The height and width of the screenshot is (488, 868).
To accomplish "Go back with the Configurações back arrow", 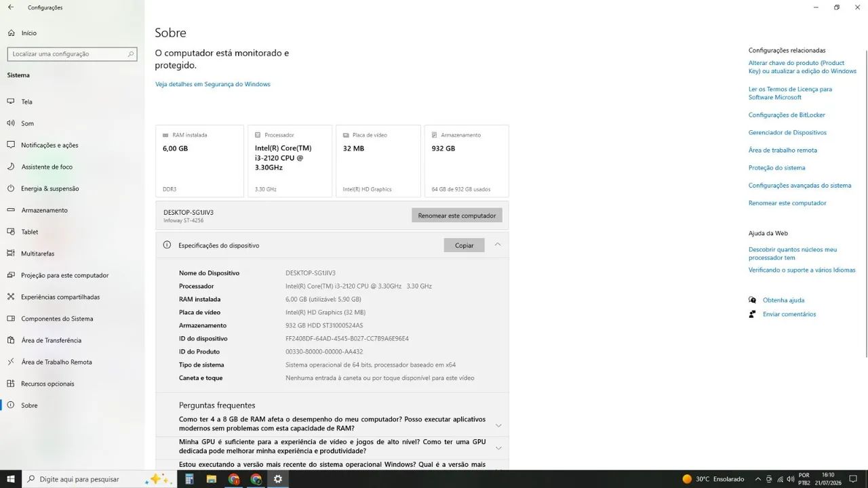I will (x=10, y=7).
